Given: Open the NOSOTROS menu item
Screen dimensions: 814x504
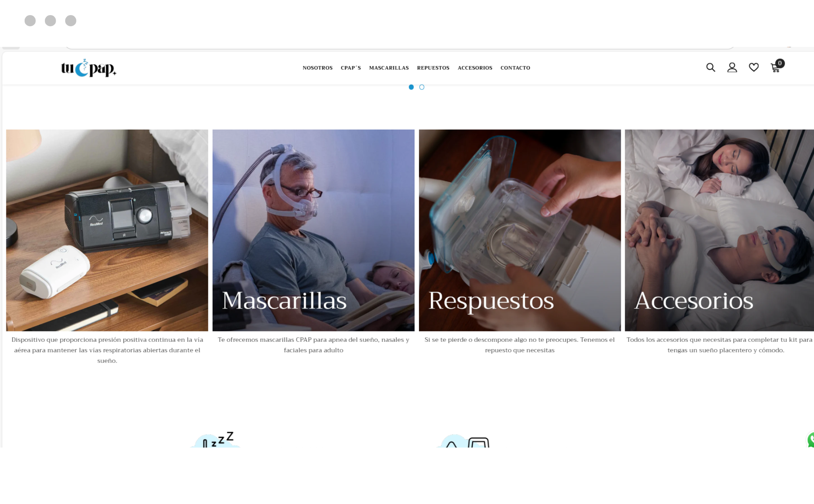Looking at the screenshot, I should 318,68.
